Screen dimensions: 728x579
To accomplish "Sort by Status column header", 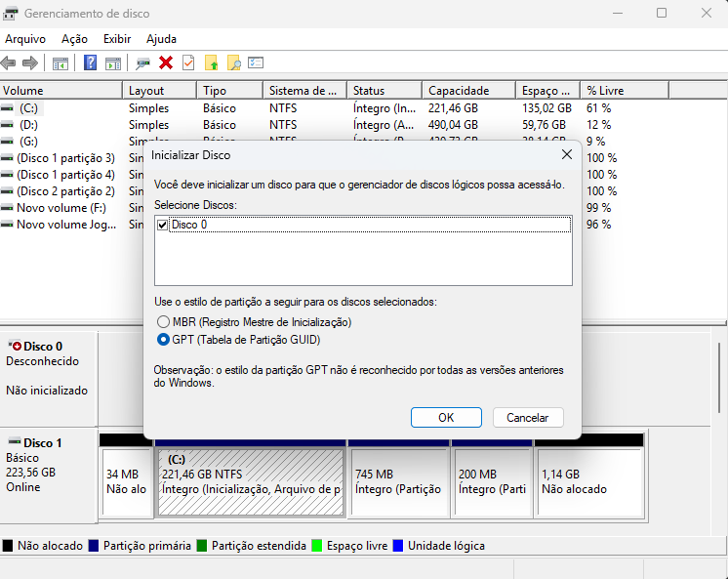I will pos(384,91).
